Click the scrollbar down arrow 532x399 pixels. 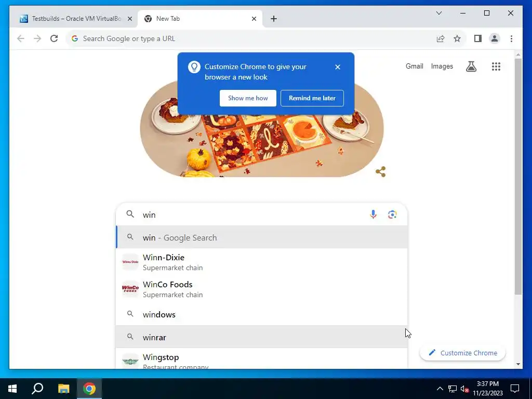click(x=518, y=364)
